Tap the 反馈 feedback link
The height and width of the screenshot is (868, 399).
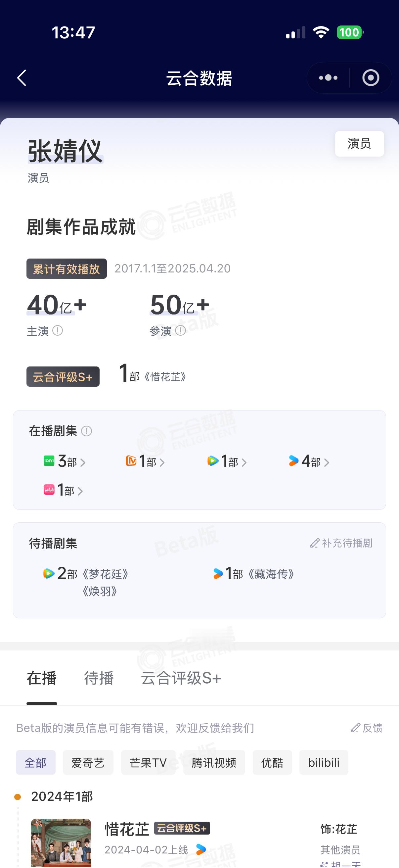tap(367, 728)
